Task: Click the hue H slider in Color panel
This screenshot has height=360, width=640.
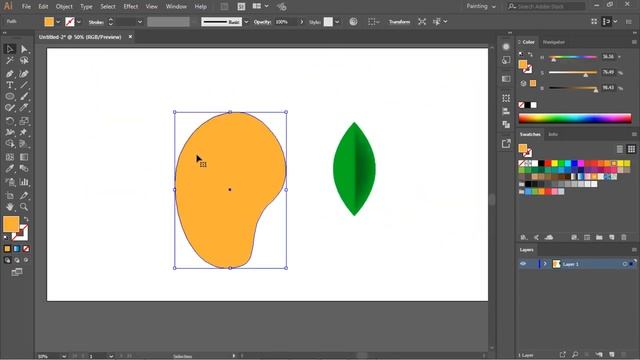Action: pos(573,57)
